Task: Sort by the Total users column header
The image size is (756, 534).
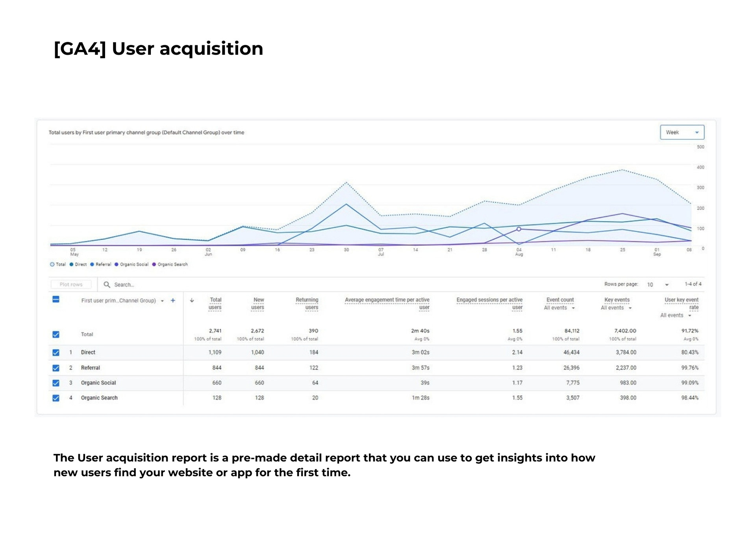Action: [x=215, y=303]
